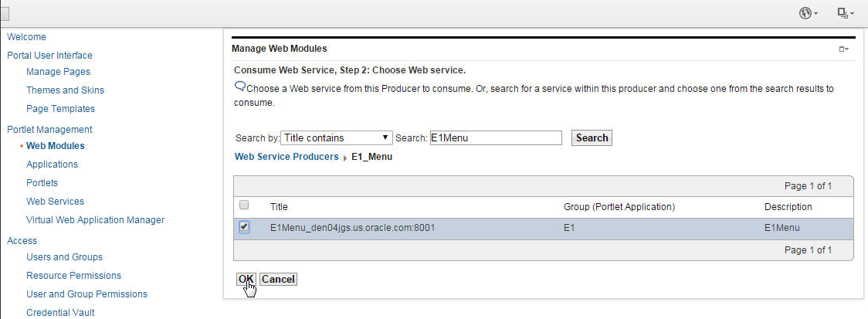Open the Credential Vault link
This screenshot has height=319, width=868.
(x=60, y=313)
